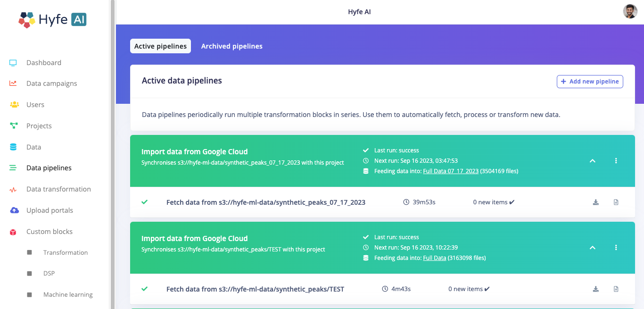The image size is (644, 309).
Task: Click the Users group icon
Action: click(14, 105)
